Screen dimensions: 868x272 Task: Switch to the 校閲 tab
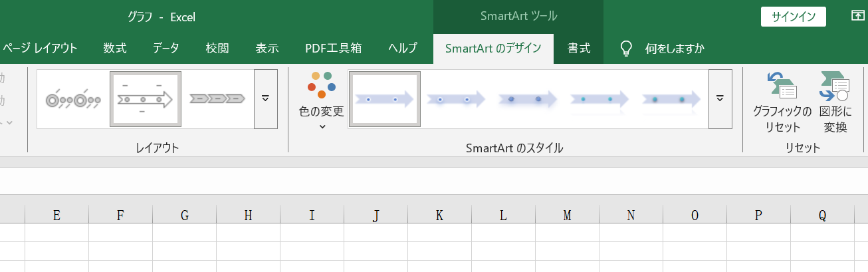point(217,48)
